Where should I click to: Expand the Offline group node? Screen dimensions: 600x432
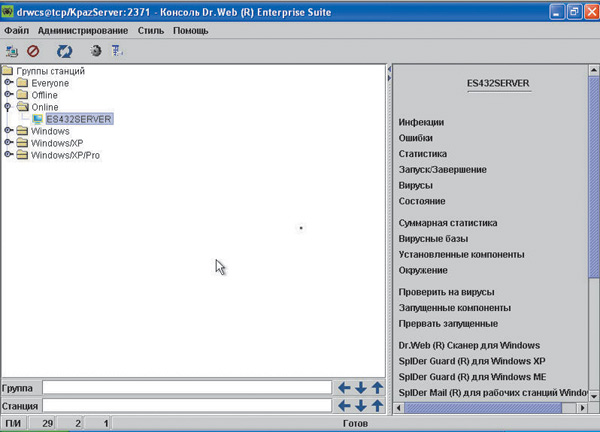8,94
